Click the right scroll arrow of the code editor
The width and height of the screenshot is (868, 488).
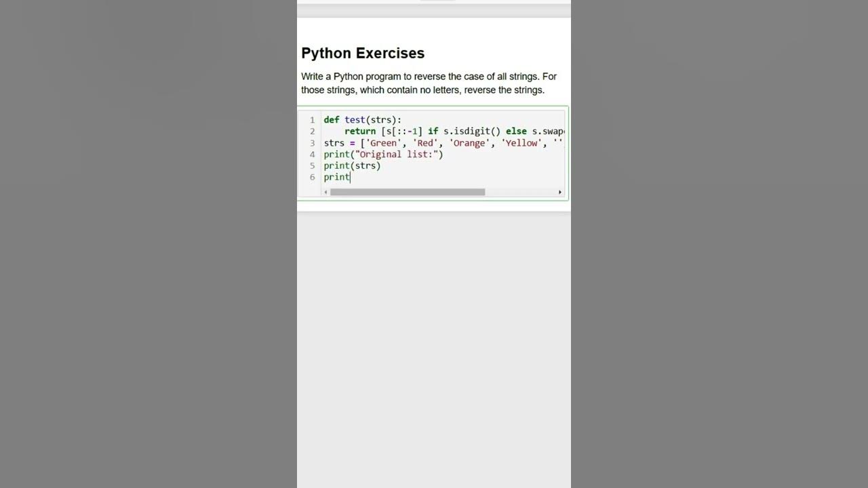[560, 192]
